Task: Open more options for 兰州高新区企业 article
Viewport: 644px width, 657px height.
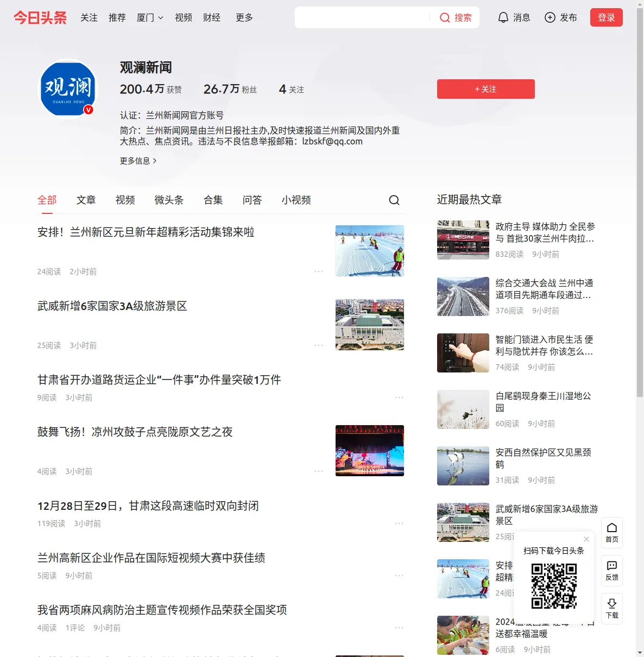Action: click(x=399, y=576)
